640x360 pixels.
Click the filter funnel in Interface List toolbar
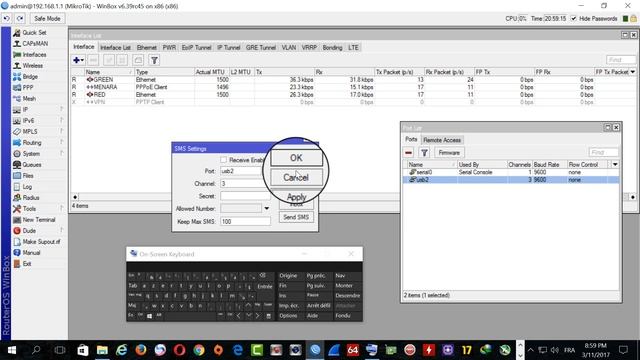pyautogui.click(x=154, y=60)
